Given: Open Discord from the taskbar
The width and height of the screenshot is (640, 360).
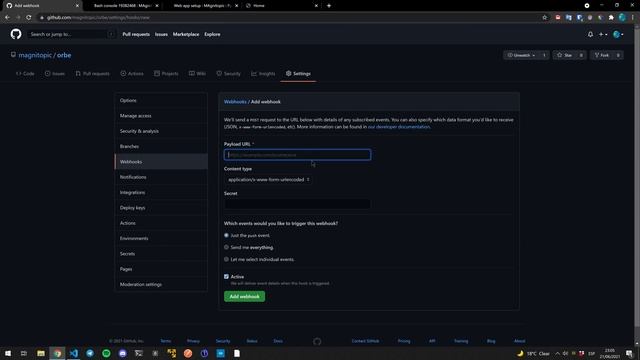Looking at the screenshot, I should tap(122, 353).
